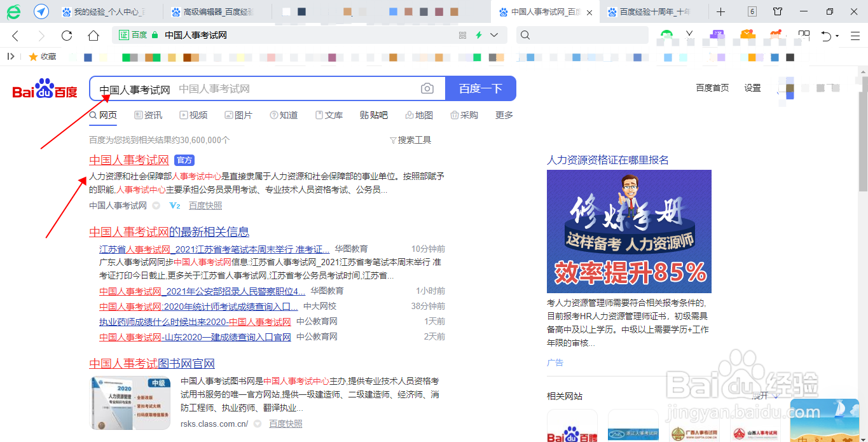Viewport: 868px width, 442px height.
Task: Click the 百度一下 search button
Action: tap(481, 88)
